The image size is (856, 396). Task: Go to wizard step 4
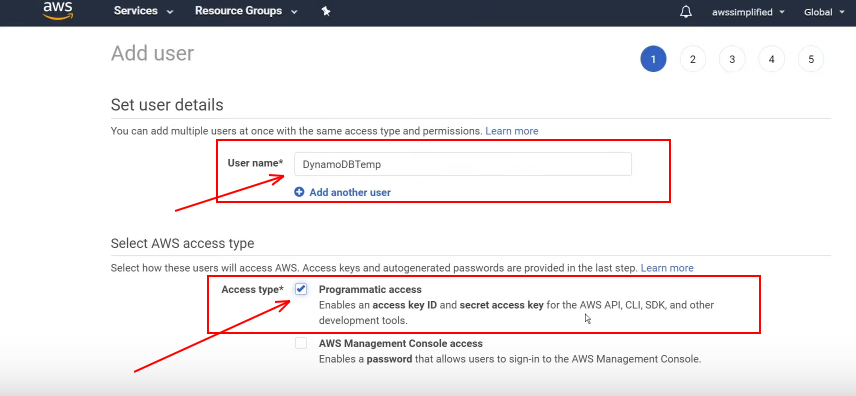tap(771, 59)
